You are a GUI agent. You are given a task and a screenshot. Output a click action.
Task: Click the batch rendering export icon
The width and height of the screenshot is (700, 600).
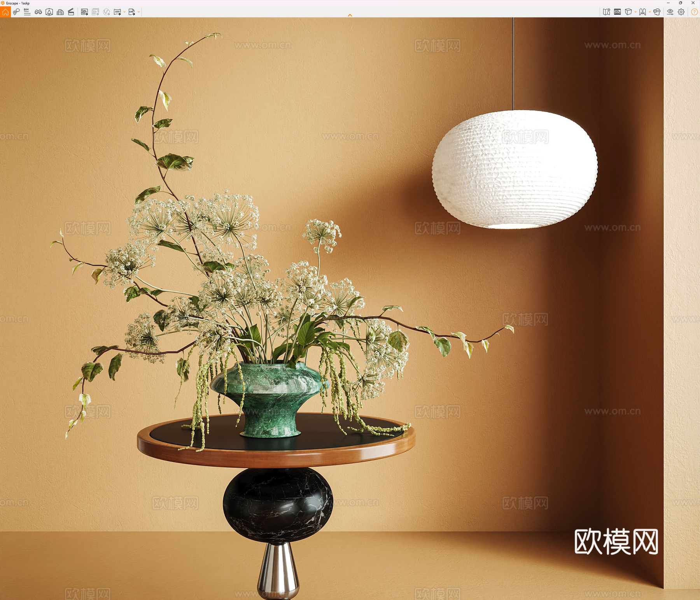pos(95,12)
